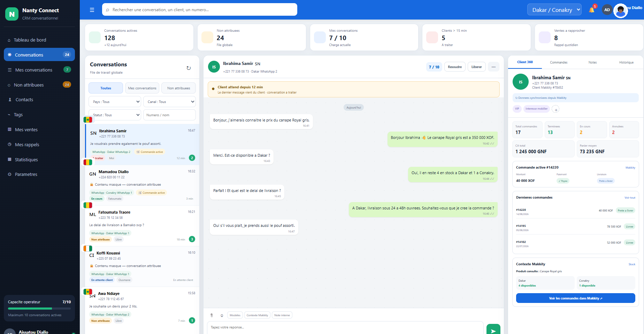Open the notifications bell

point(591,10)
